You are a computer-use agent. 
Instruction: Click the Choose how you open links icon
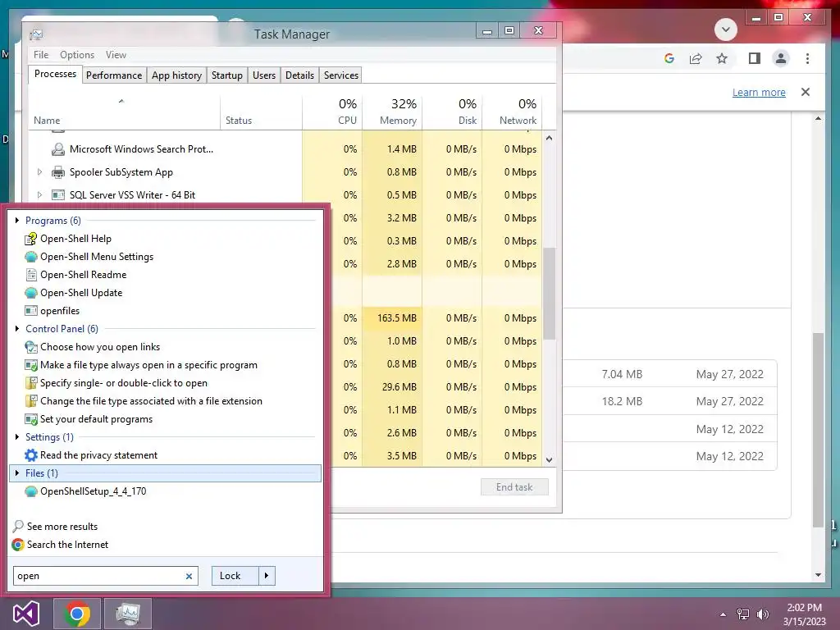[31, 347]
